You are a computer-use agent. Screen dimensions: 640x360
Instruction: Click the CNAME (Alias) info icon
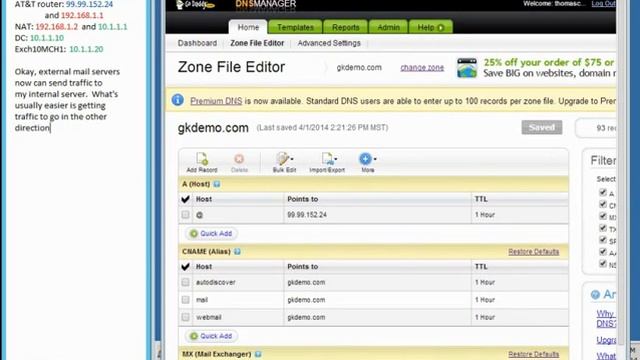coord(237,251)
